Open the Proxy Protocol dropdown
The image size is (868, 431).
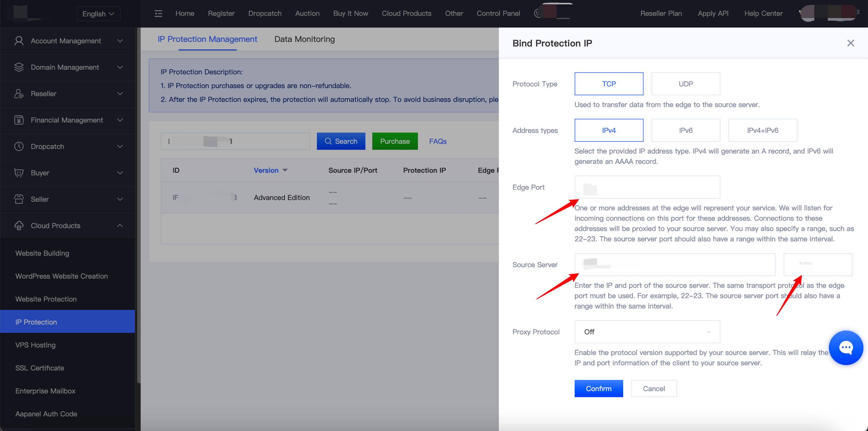tap(647, 332)
